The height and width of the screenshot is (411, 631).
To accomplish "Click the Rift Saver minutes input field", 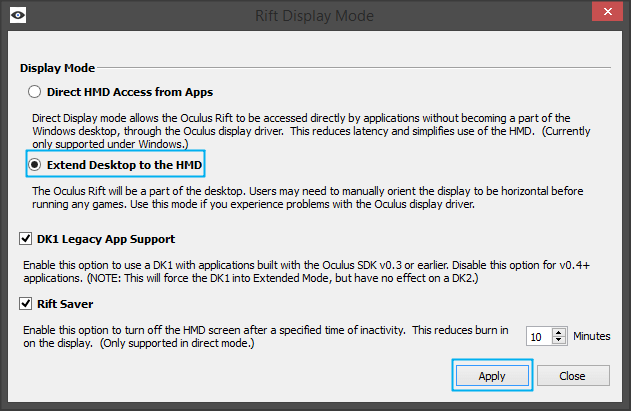I will (539, 336).
